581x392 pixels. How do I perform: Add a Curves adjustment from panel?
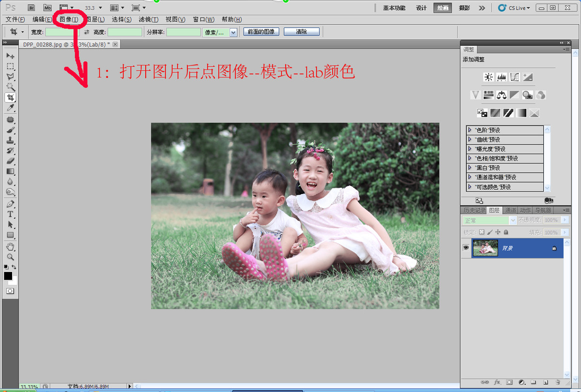515,77
